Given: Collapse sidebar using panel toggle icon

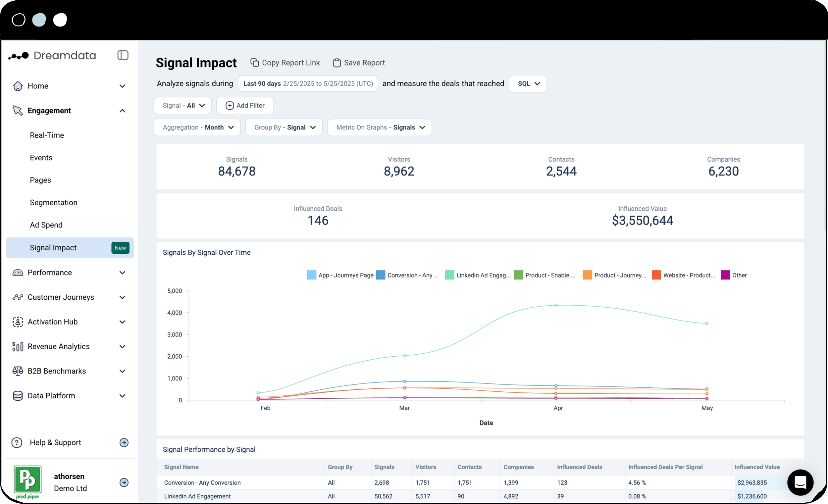Looking at the screenshot, I should 123,55.
